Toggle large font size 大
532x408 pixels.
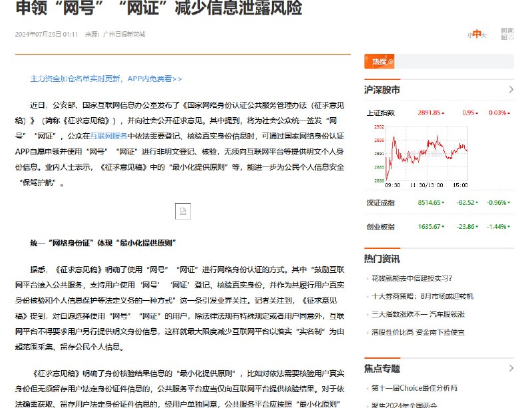(485, 33)
